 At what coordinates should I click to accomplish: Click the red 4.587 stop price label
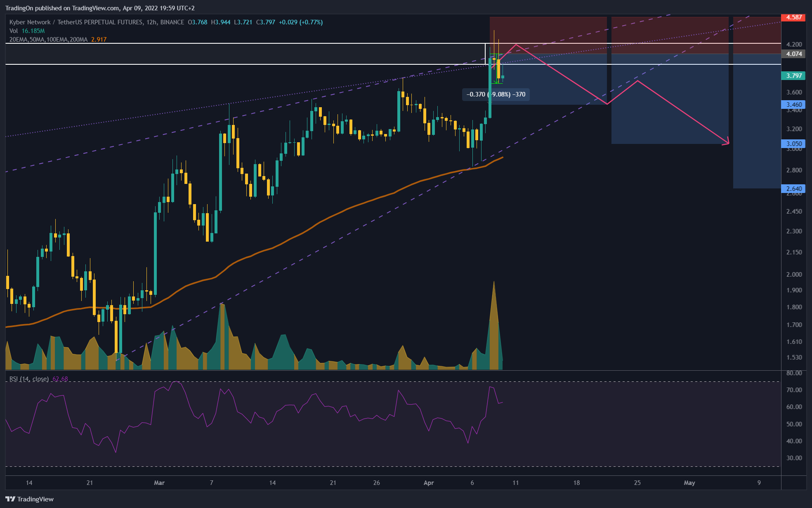point(794,17)
